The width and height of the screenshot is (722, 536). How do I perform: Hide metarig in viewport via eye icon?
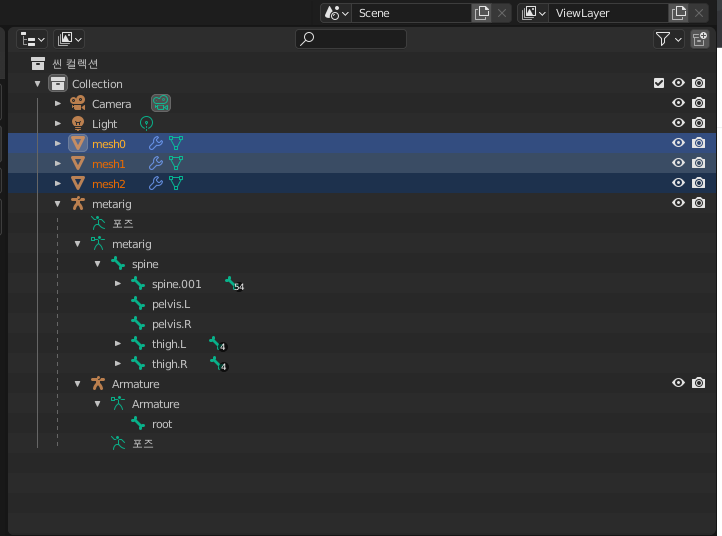(x=678, y=203)
